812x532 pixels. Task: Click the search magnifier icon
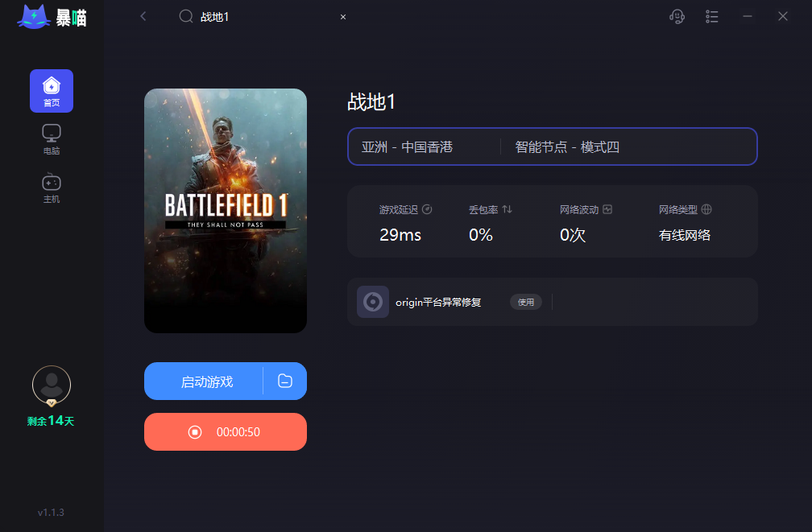coord(186,16)
